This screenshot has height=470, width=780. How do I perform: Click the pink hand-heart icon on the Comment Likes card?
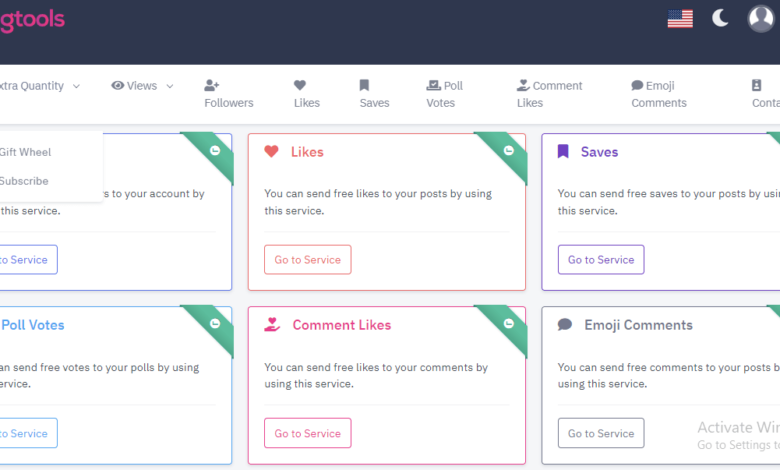pyautogui.click(x=272, y=324)
